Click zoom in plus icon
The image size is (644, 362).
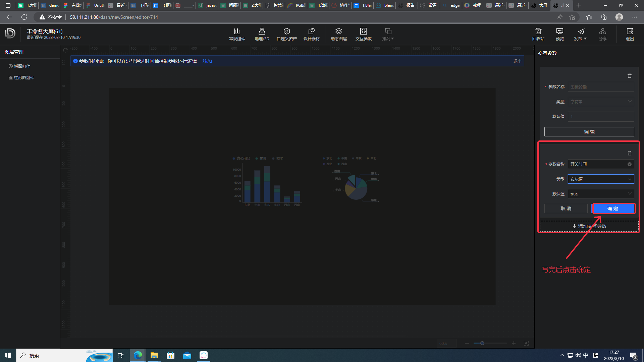coord(514,343)
